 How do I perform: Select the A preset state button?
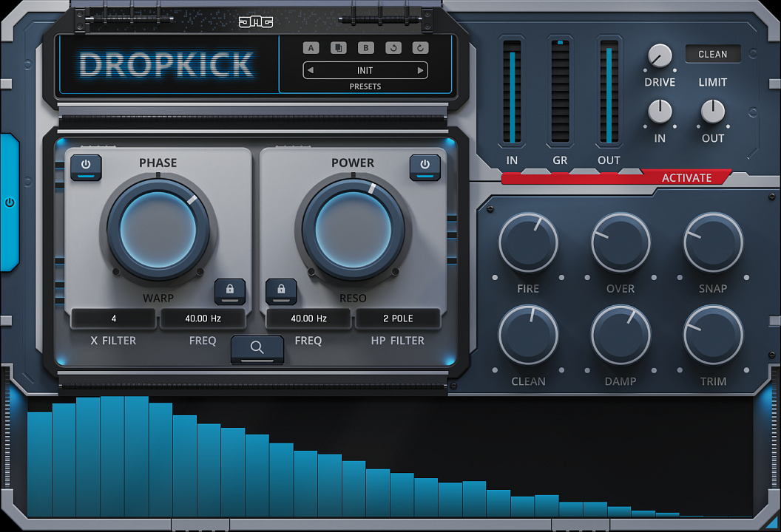[x=311, y=48]
